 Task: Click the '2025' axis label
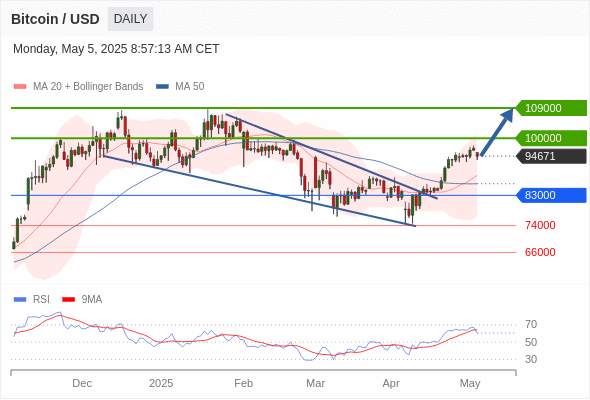coord(161,383)
